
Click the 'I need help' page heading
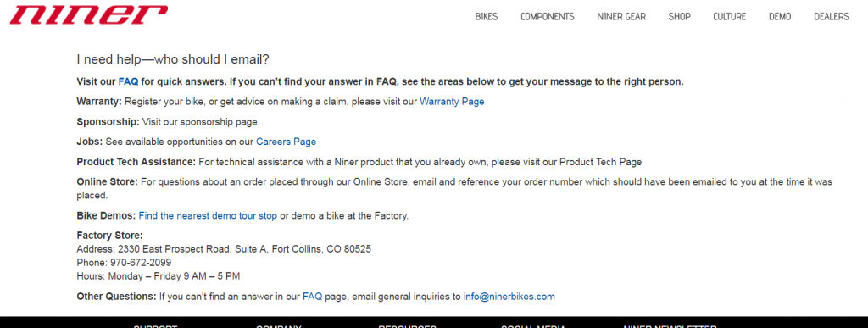tap(173, 59)
